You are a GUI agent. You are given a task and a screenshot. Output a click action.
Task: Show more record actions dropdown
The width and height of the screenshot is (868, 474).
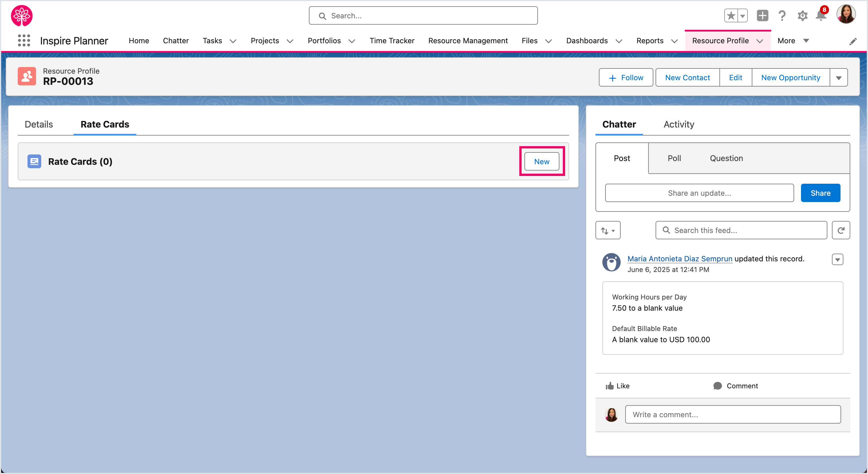click(839, 78)
